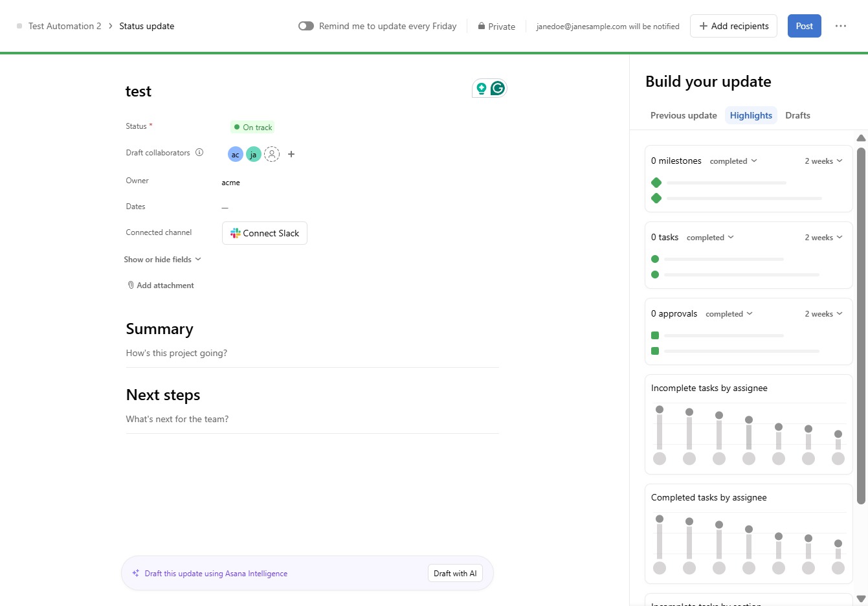Click the Draft collaborators info icon
The height and width of the screenshot is (606, 868).
[x=199, y=153]
